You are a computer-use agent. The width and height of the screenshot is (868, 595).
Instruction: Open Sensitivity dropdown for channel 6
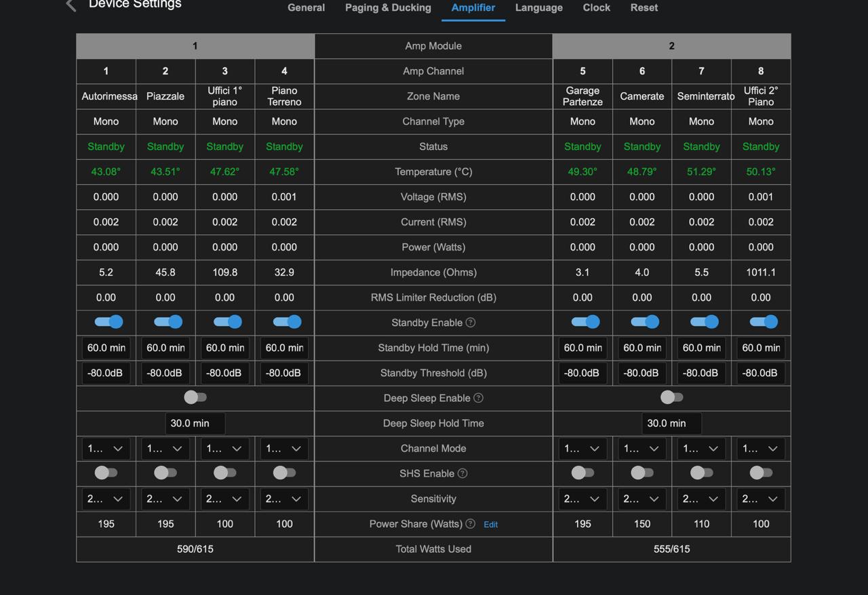pos(642,499)
